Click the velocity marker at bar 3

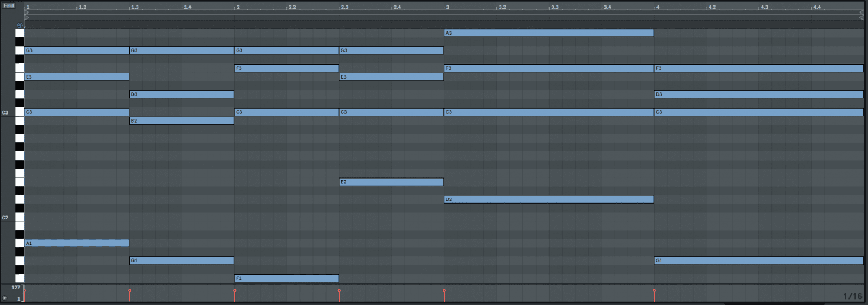[x=444, y=291]
